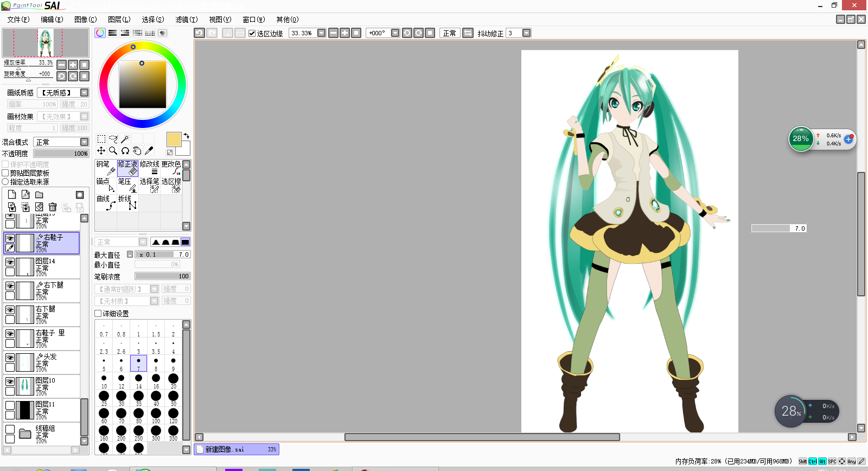Hide the 图层14 layer via eye icon
The width and height of the screenshot is (868, 471).
pyautogui.click(x=10, y=262)
